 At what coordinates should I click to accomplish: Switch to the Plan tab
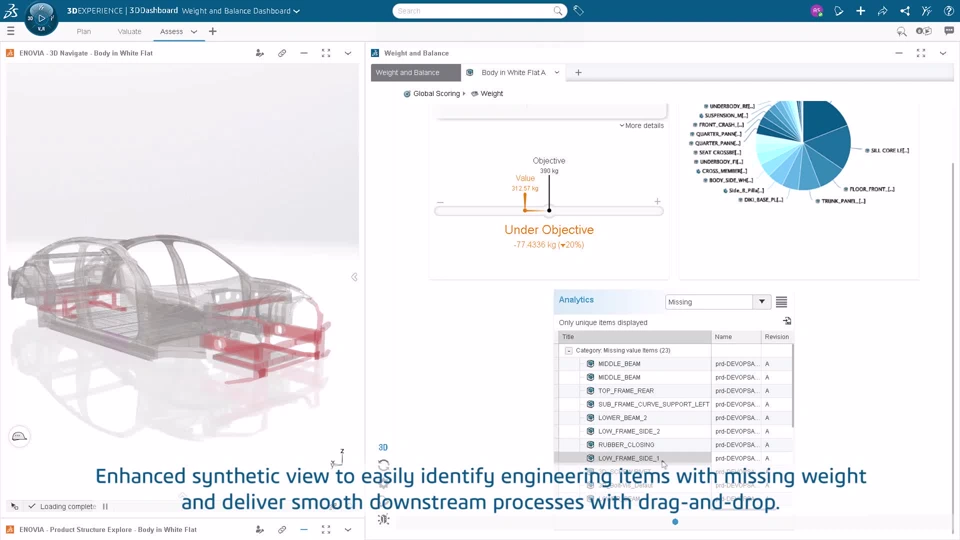[84, 31]
